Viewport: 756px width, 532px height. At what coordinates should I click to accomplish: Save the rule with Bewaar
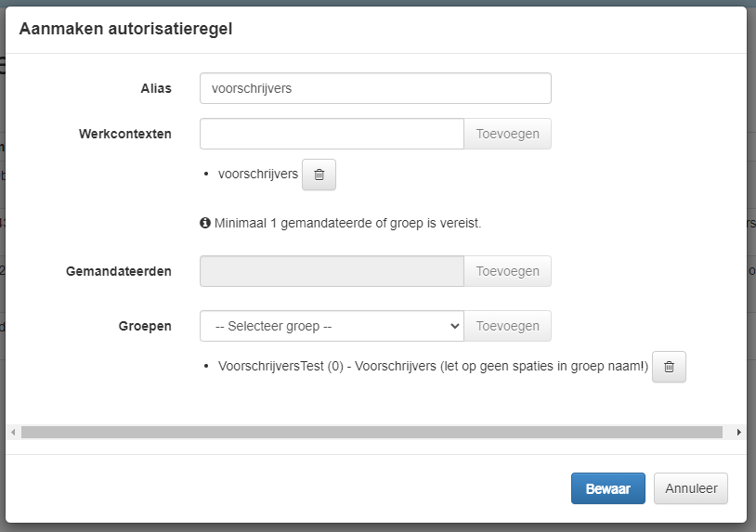click(x=607, y=488)
